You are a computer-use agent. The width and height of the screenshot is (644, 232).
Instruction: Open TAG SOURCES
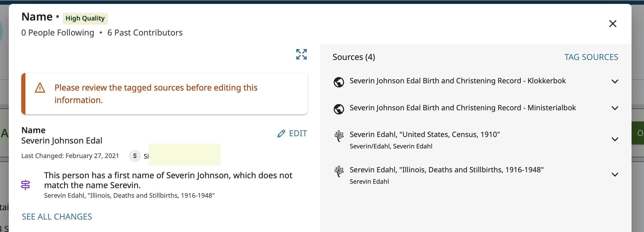point(591,57)
